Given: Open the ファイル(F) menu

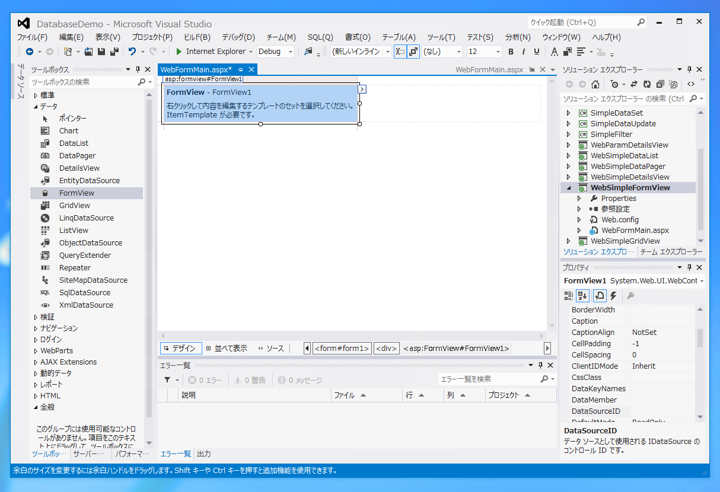Looking at the screenshot, I should click(x=32, y=37).
